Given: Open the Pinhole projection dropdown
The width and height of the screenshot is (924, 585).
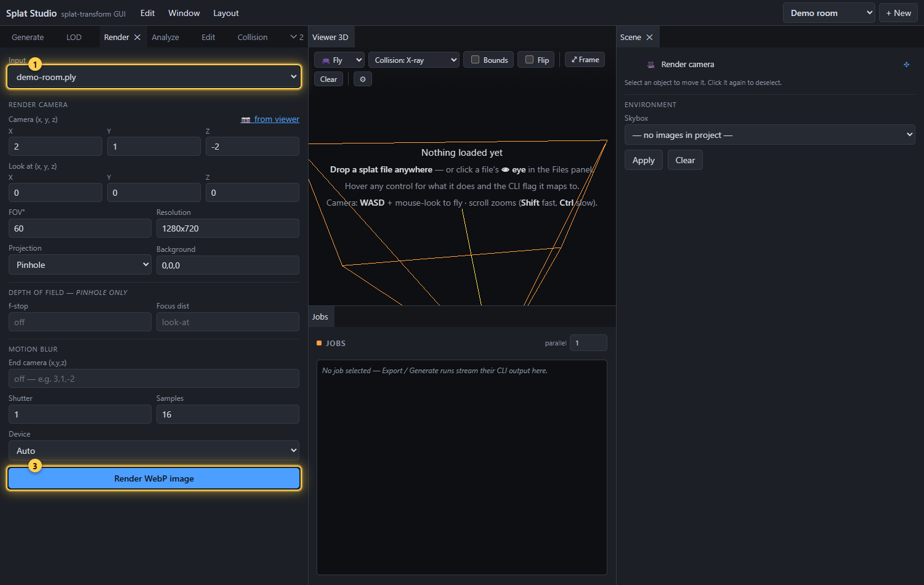Looking at the screenshot, I should (x=80, y=265).
